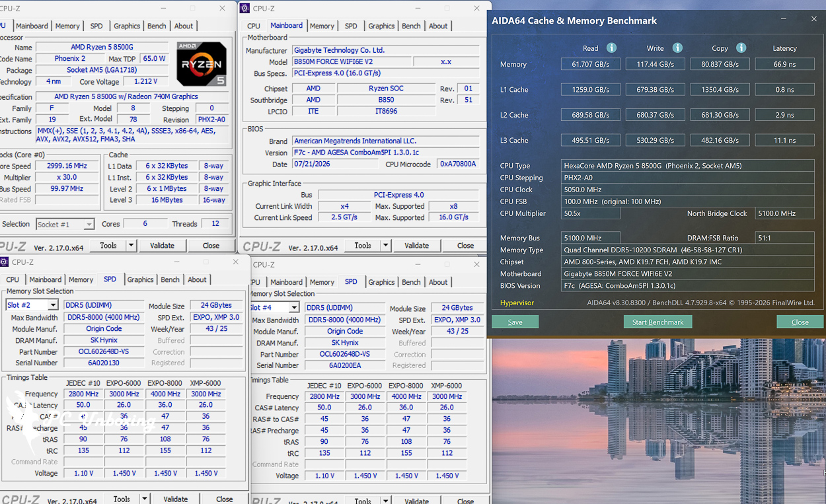Switch to the Memory tab in the CPU window
This screenshot has height=504, width=826.
tap(67, 26)
